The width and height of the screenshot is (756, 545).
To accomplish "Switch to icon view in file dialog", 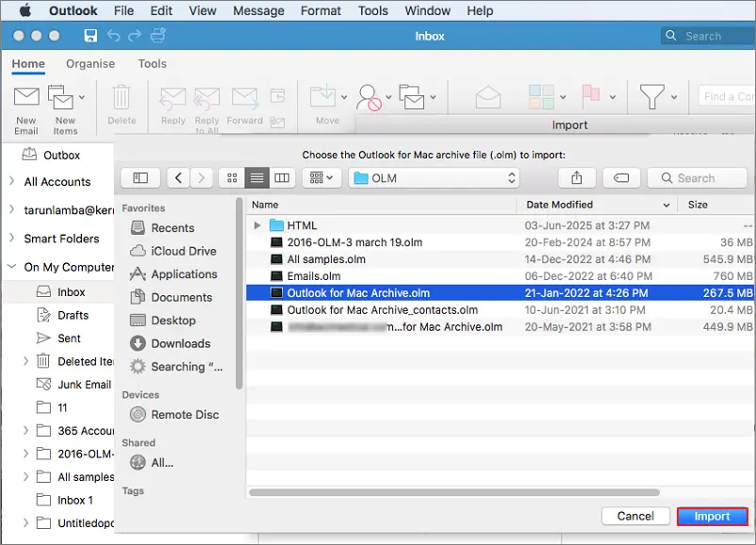I will click(x=232, y=178).
